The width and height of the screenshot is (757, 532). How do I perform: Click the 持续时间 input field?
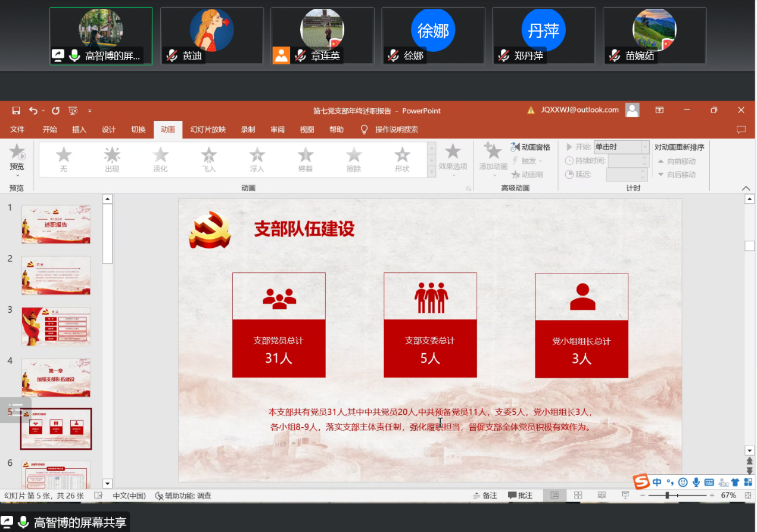coord(627,161)
